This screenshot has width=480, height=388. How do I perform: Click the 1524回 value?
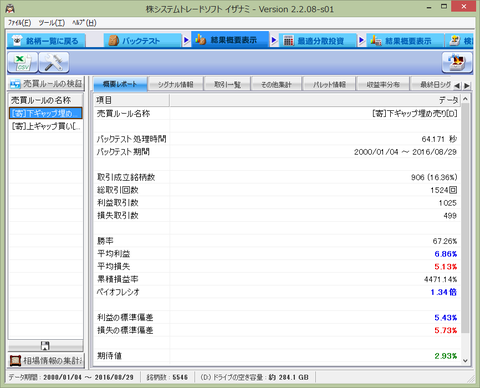[x=444, y=190]
